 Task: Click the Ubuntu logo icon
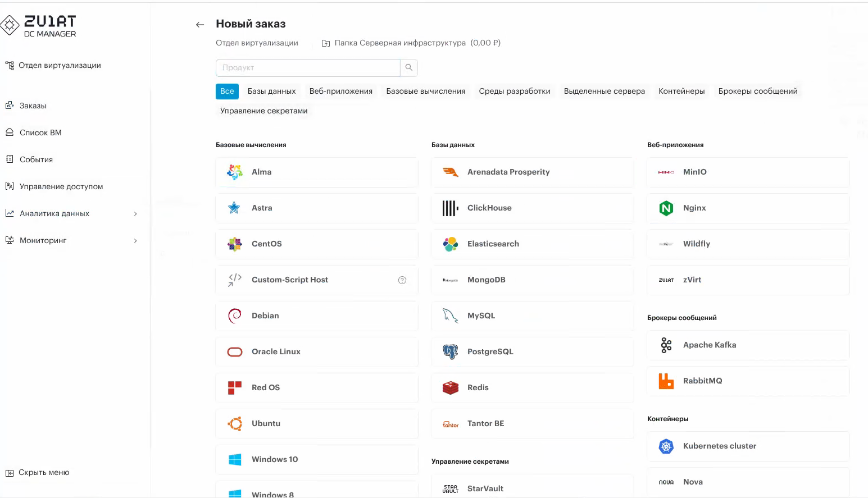pos(235,424)
